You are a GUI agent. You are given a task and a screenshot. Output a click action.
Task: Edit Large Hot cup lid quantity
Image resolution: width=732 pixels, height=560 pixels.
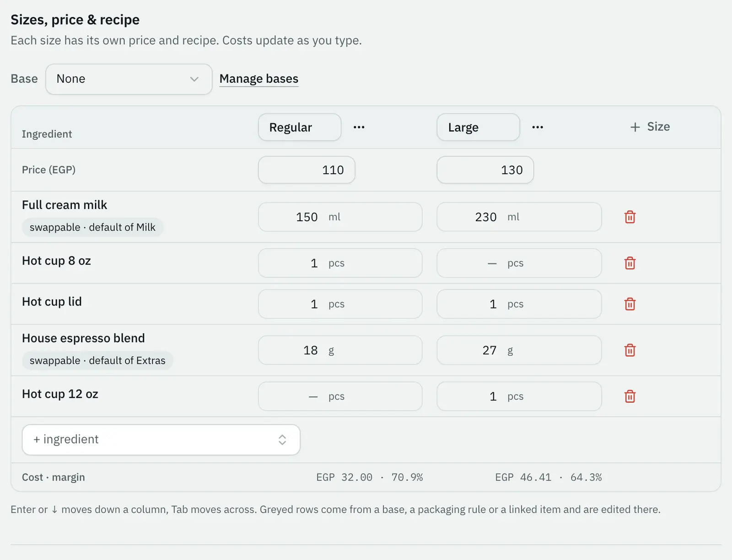(519, 304)
